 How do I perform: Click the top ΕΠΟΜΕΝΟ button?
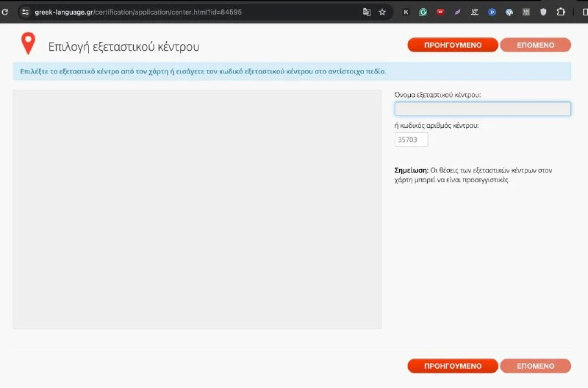click(535, 45)
